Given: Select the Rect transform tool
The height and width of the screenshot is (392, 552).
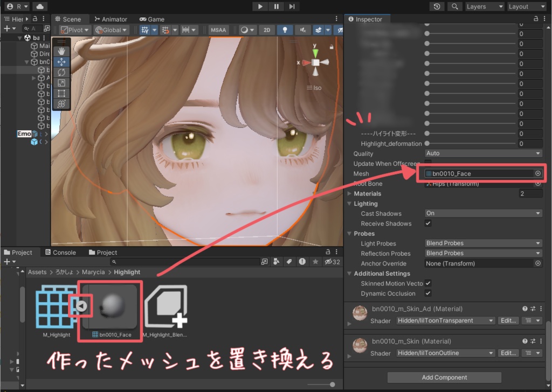Looking at the screenshot, I should 62,93.
